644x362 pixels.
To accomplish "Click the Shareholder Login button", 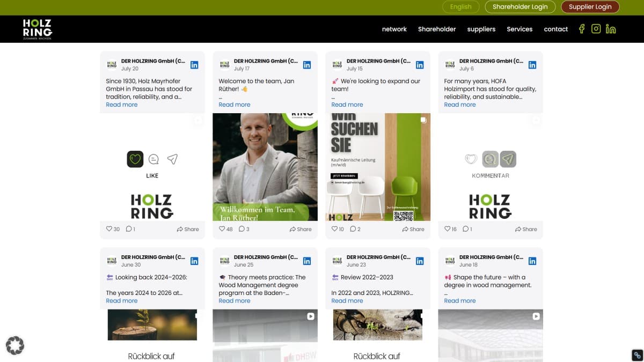I will (x=520, y=7).
